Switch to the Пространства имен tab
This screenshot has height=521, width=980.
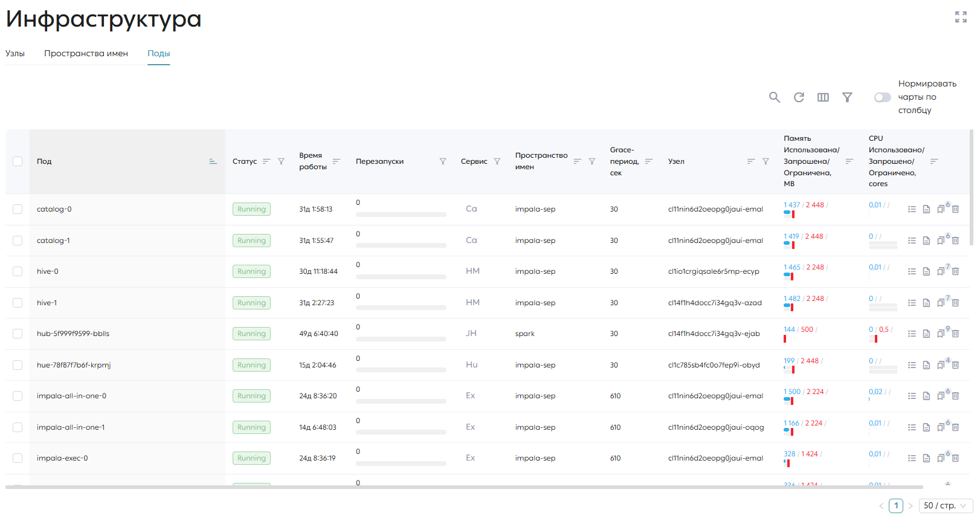[x=86, y=53]
